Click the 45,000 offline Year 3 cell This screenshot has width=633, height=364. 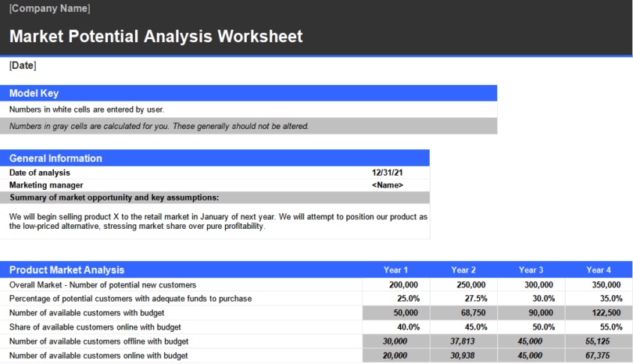531,341
